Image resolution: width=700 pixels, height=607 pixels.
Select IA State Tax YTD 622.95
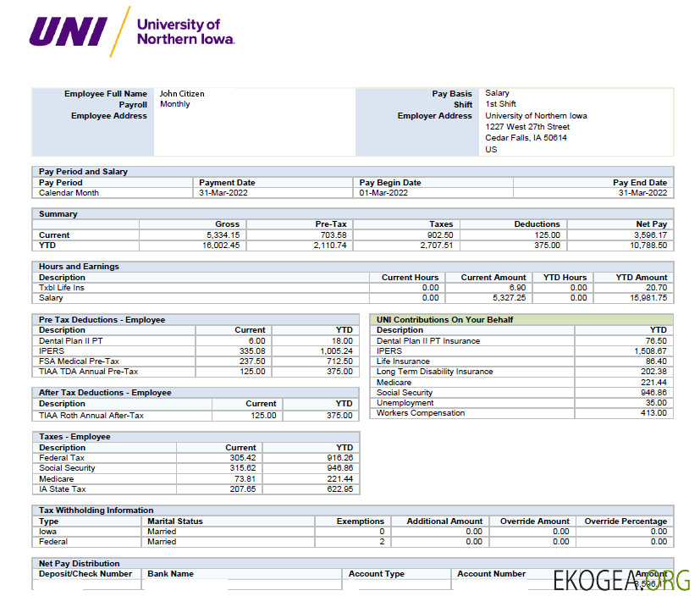(339, 489)
